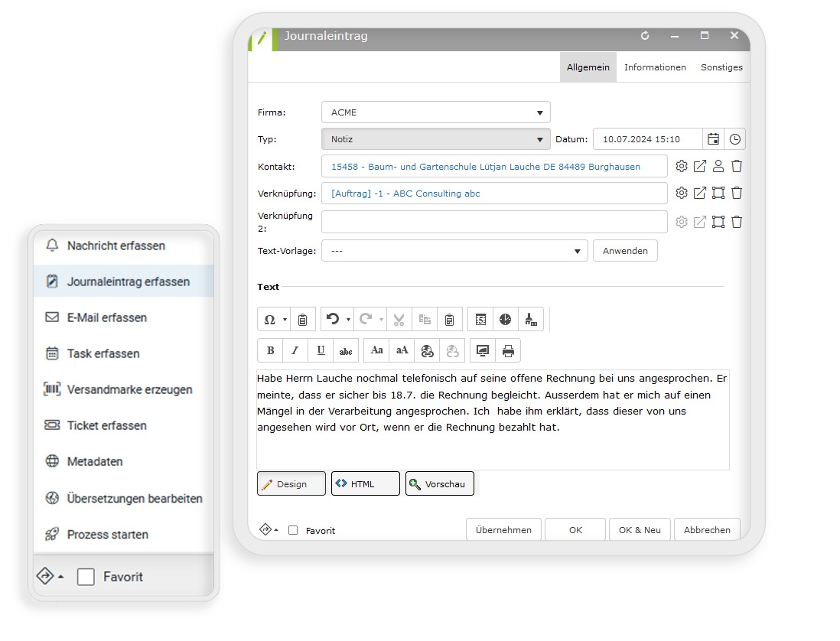Screen dimensions: 840x641
Task: Toggle strikethrough (abc) formatting
Action: [346, 351]
